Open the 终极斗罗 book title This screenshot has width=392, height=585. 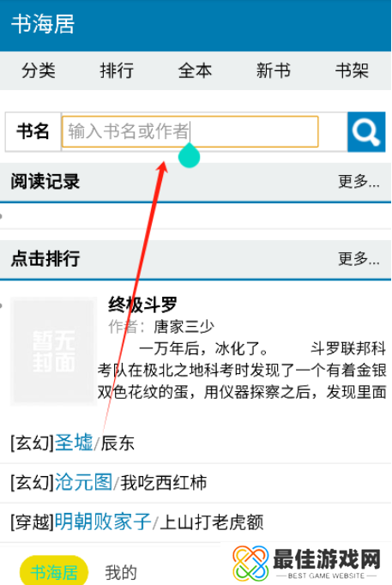coord(142,305)
